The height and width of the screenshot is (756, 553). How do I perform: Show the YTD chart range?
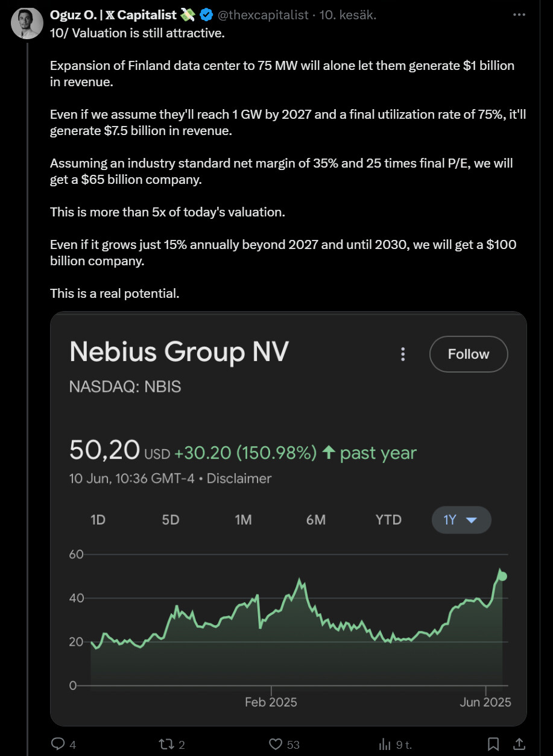click(x=388, y=520)
